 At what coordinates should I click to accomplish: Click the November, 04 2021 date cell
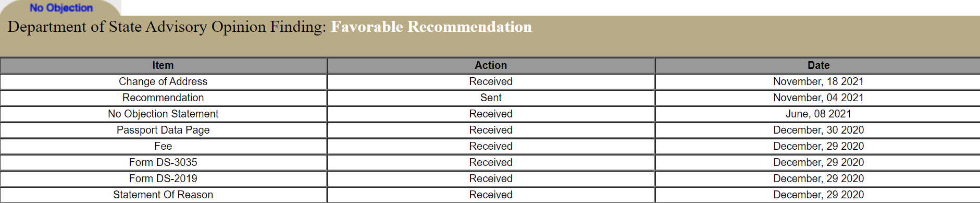click(818, 98)
